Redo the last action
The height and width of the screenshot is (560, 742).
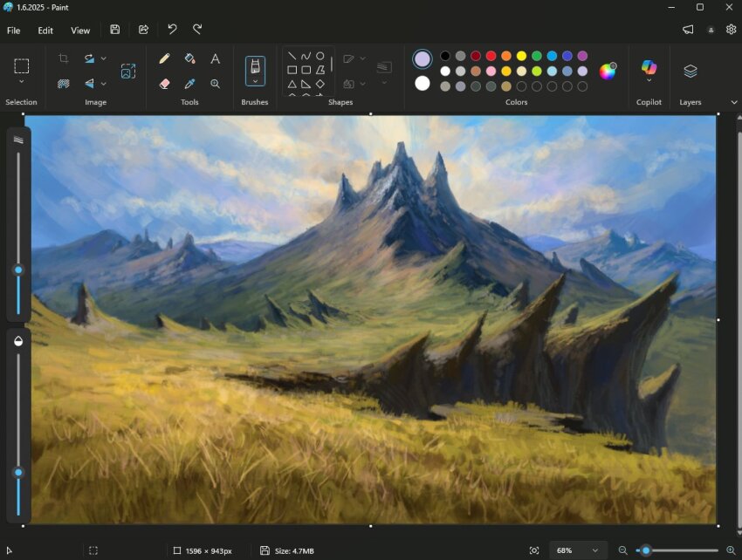point(197,30)
